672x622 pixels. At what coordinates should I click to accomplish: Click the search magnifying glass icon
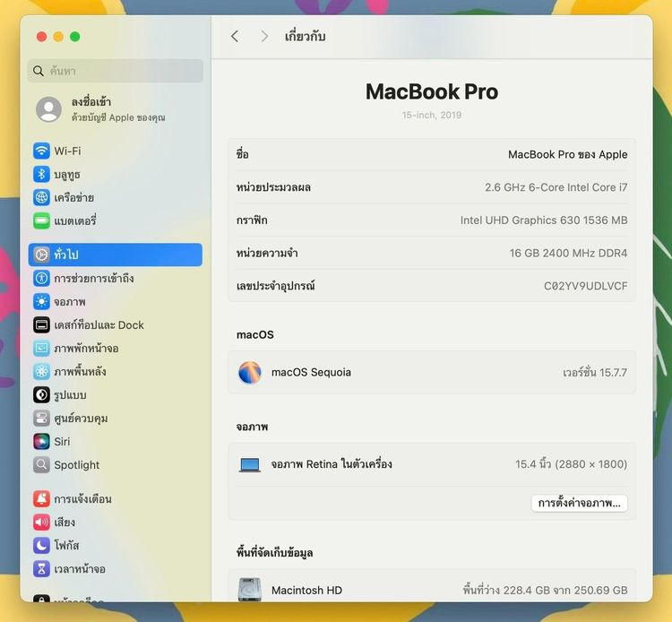tap(39, 71)
